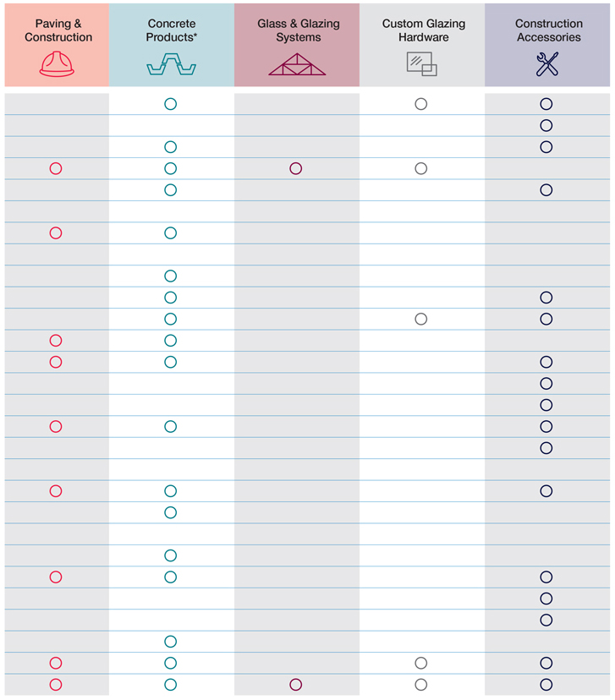Click the roof truss icon under Glass & Glazing

pyautogui.click(x=297, y=64)
